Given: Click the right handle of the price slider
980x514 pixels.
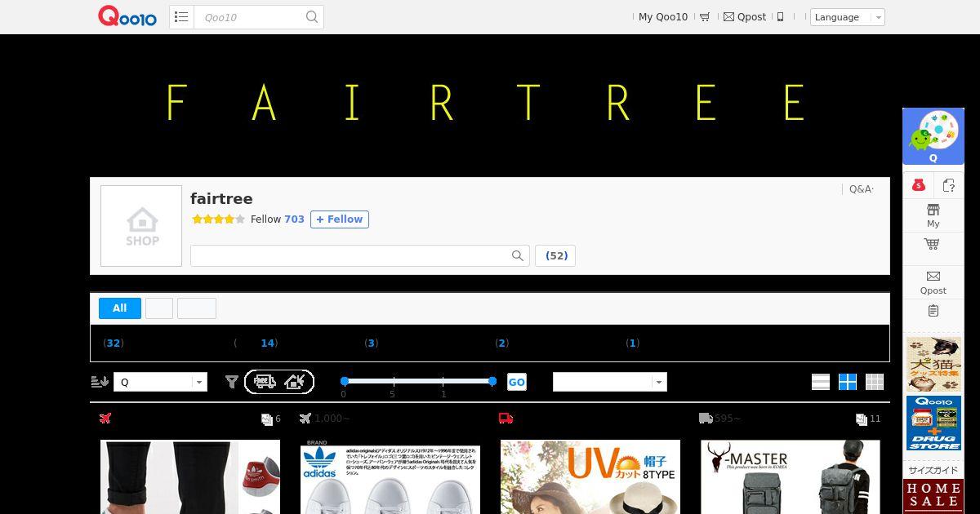Looking at the screenshot, I should 492,381.
